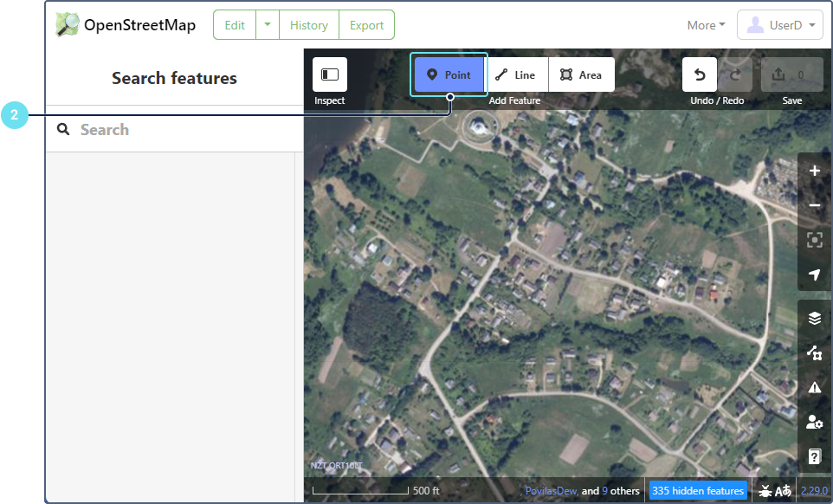Screen dimensions: 833x504
Task: Click the Zoom to this focus icon
Action: pos(814,240)
